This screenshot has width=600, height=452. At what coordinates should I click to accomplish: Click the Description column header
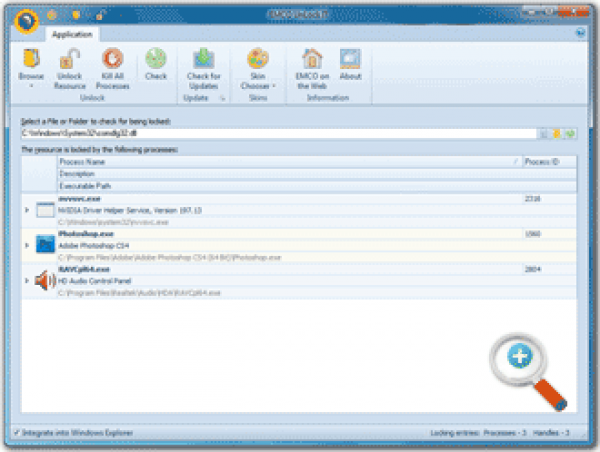[317, 174]
